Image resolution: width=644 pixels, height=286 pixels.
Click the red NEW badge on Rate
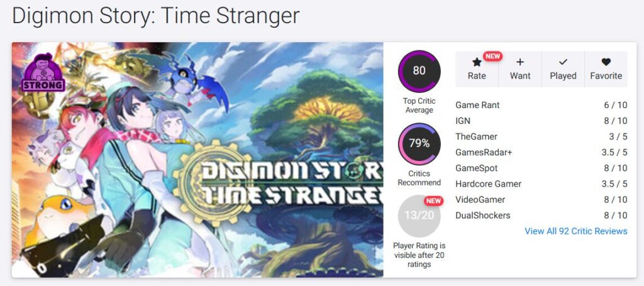point(492,56)
